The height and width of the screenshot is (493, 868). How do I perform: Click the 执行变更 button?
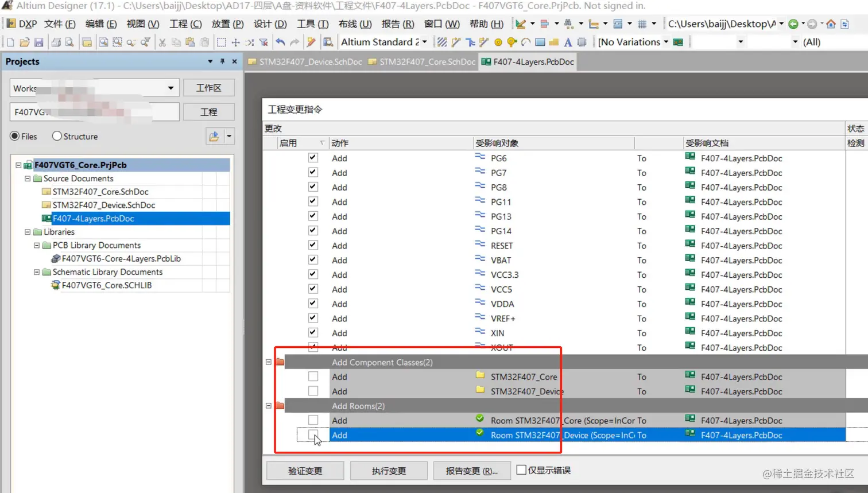pyautogui.click(x=389, y=471)
